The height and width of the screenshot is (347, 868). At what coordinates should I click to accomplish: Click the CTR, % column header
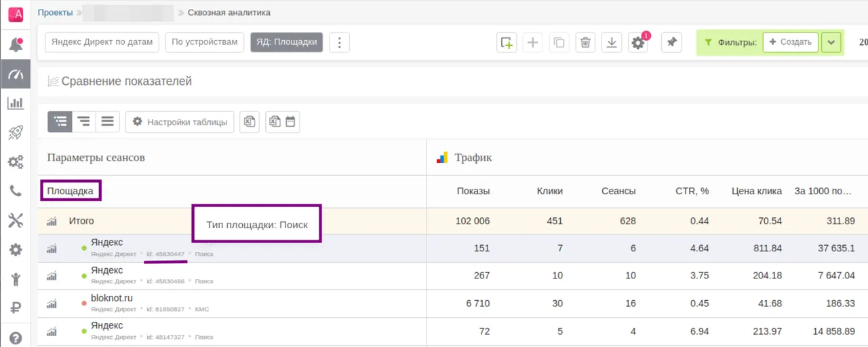pos(692,191)
